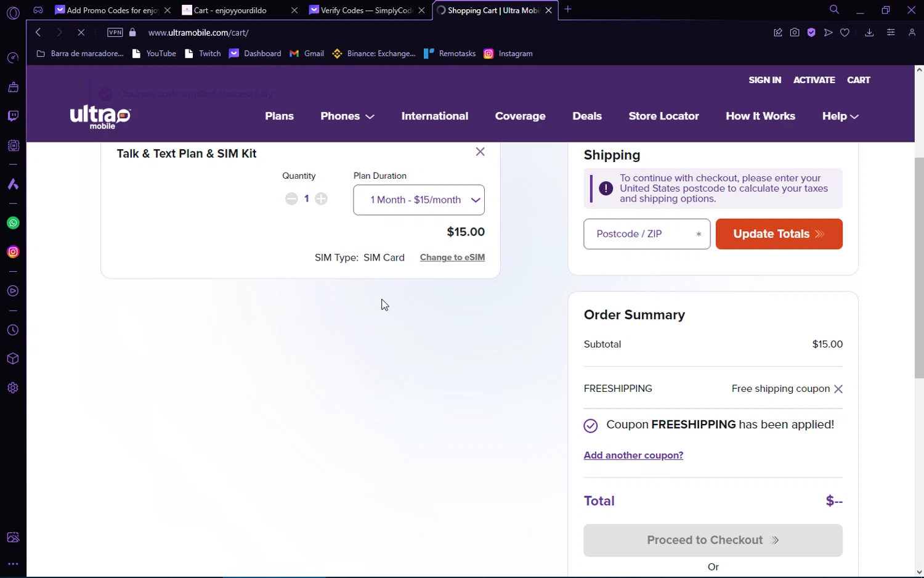Open the browser profile icon
The image size is (924, 578).
[912, 33]
